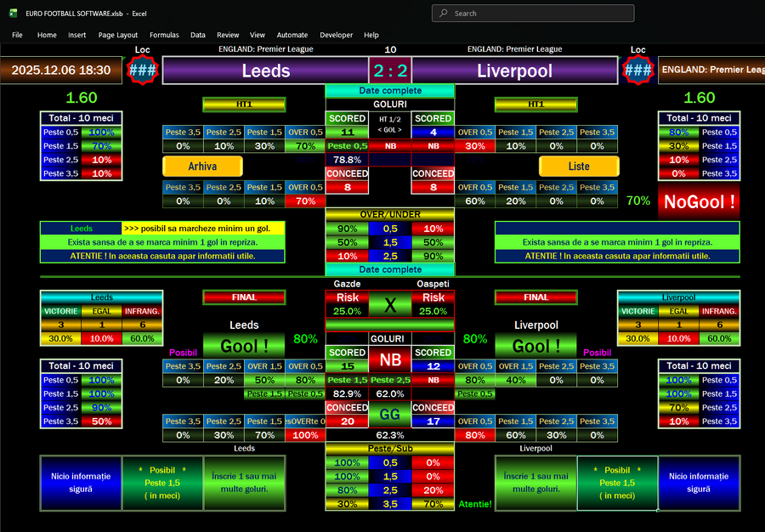Image resolution: width=765 pixels, height=532 pixels.
Task: Click the magnifier icon in the search box
Action: 444,14
